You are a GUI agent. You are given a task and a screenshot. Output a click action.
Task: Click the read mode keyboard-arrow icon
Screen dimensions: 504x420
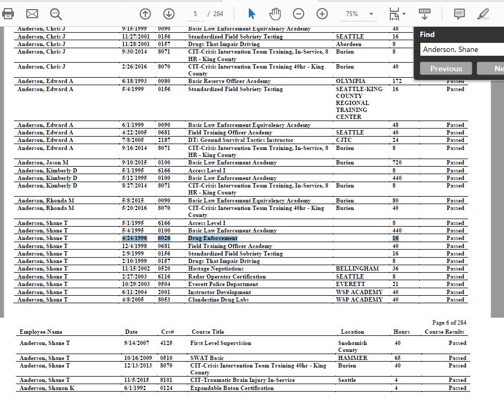click(424, 14)
